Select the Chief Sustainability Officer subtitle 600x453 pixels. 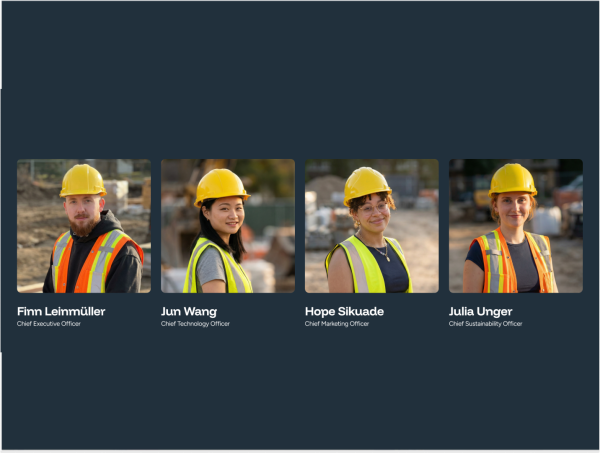[x=485, y=324]
